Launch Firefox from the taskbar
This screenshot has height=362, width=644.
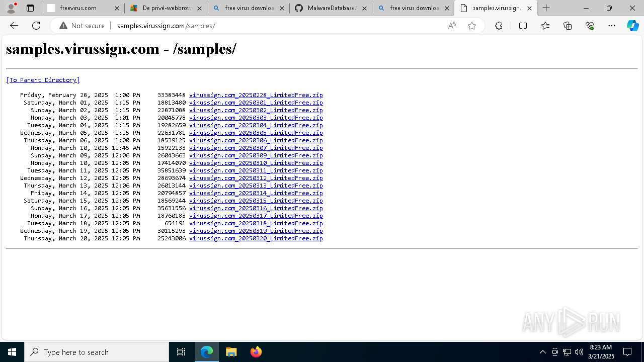pos(256,352)
